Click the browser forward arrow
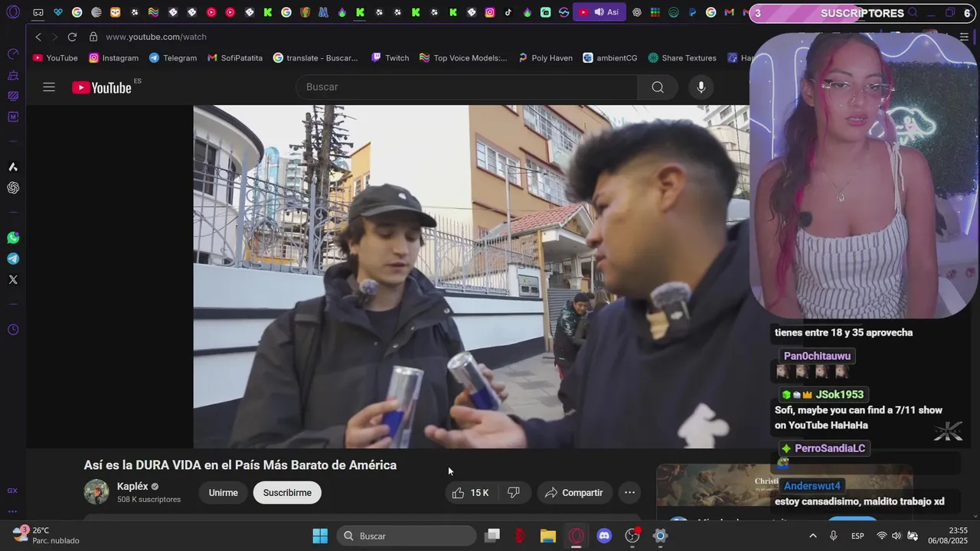The width and height of the screenshot is (980, 551). tap(55, 37)
